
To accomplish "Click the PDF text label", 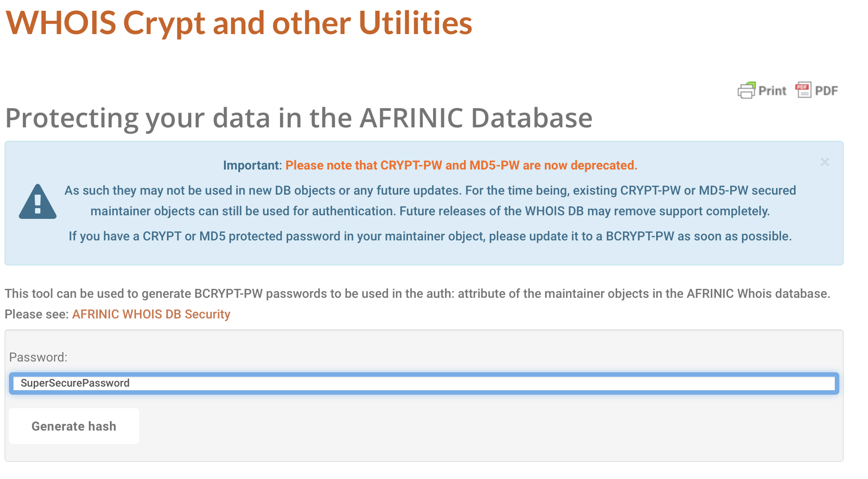I will pyautogui.click(x=826, y=91).
